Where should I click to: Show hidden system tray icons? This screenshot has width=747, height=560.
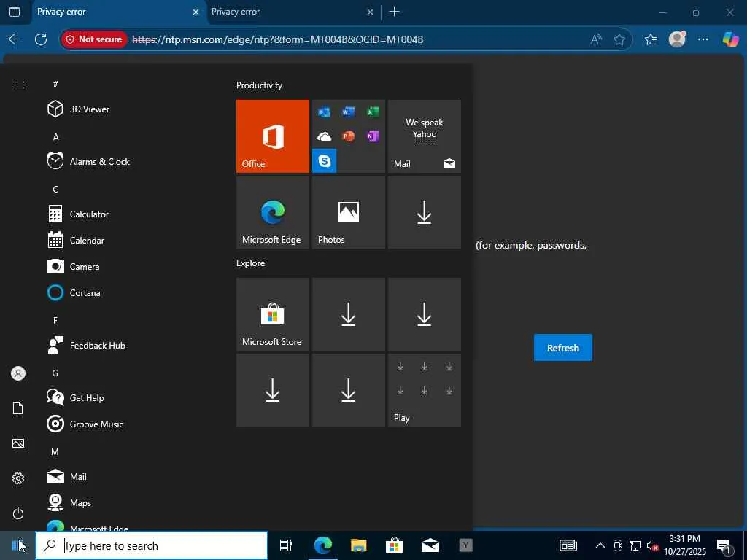[600, 545]
